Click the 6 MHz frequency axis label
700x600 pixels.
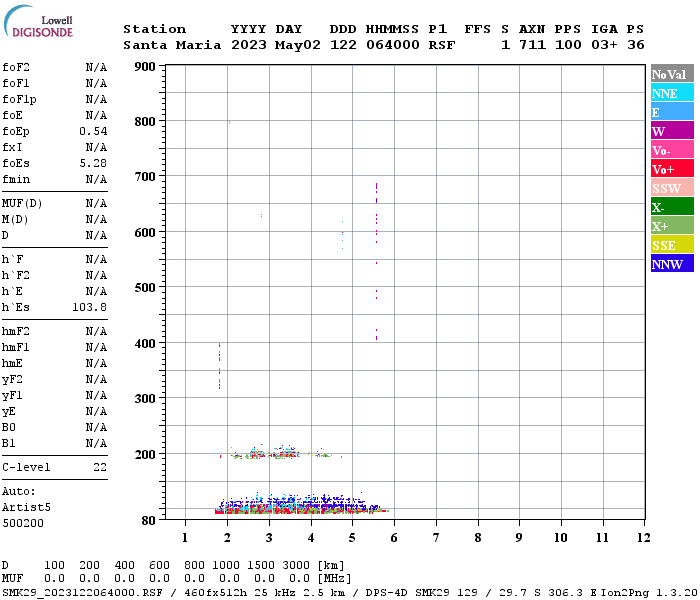point(394,538)
